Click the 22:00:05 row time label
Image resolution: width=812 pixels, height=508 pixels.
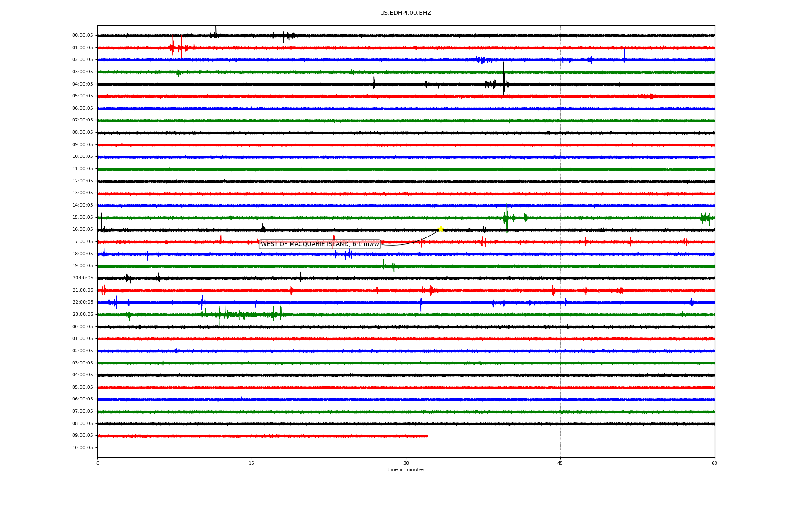coord(82,302)
